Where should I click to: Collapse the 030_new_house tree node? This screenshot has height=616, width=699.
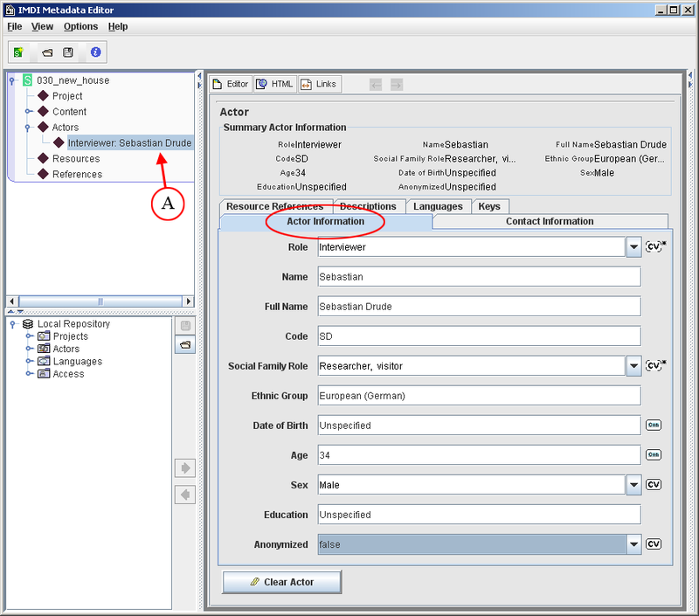(12, 80)
